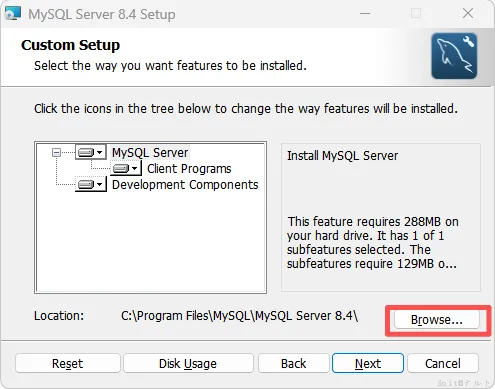Screen dimensions: 495x389
Task: Click the installer icon in title bar
Action: [x=13, y=14]
